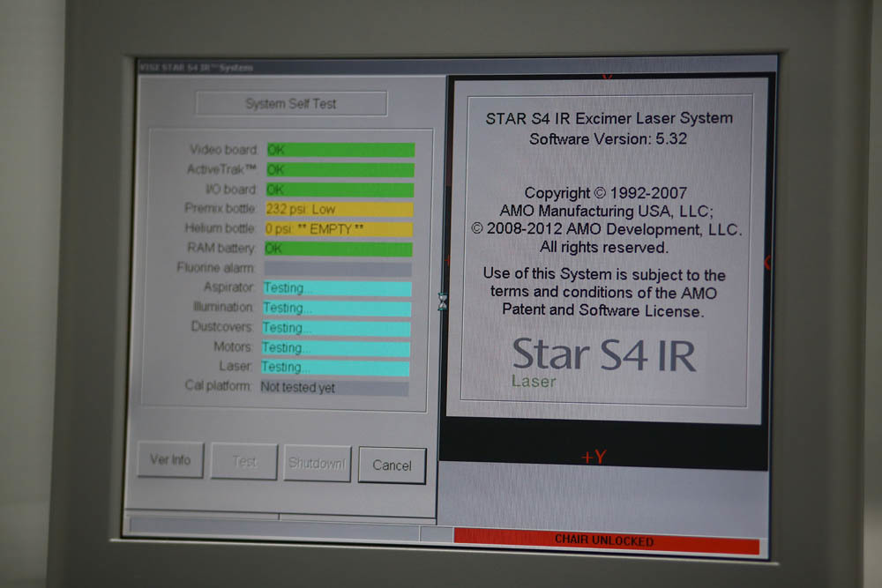Viewport: 882px width, 588px height.
Task: Click the Illumination Testing status bar
Action: [x=337, y=308]
